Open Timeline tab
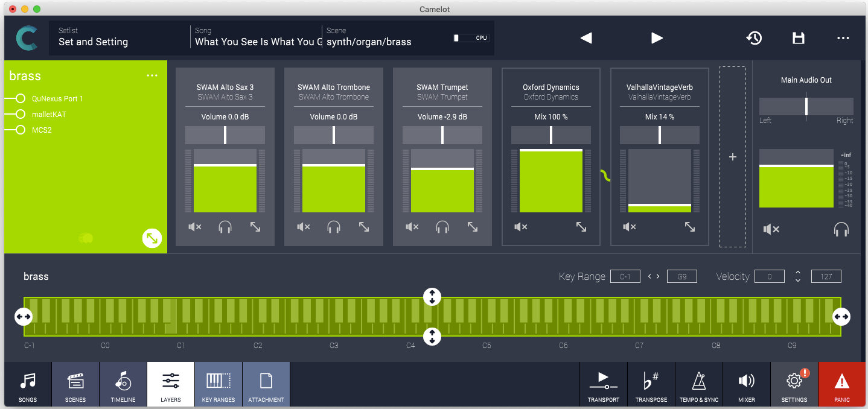 click(123, 384)
